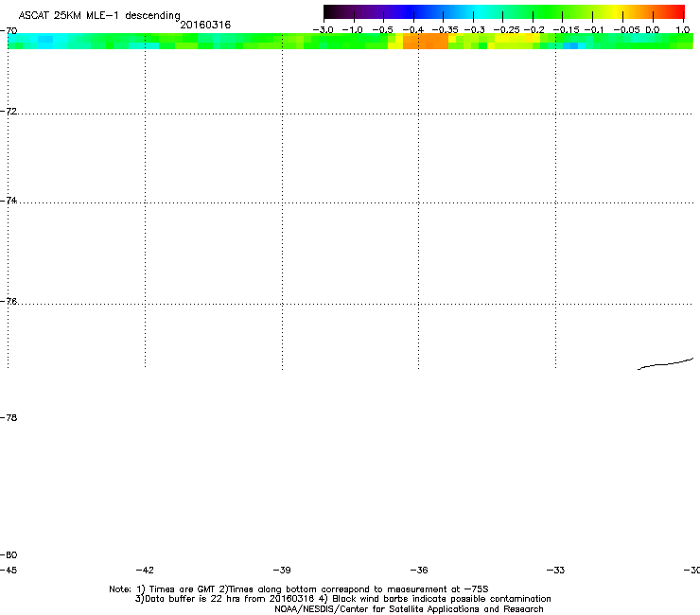Select the color scale label -0.5

382,30
